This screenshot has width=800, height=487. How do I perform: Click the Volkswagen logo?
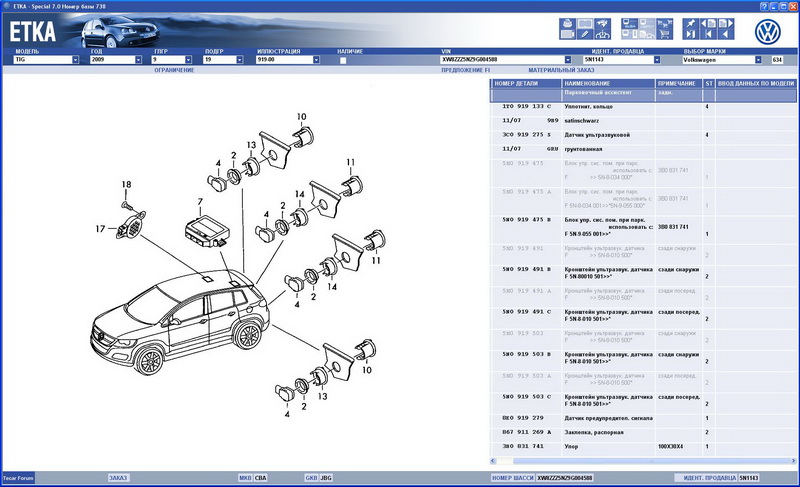pos(767,31)
